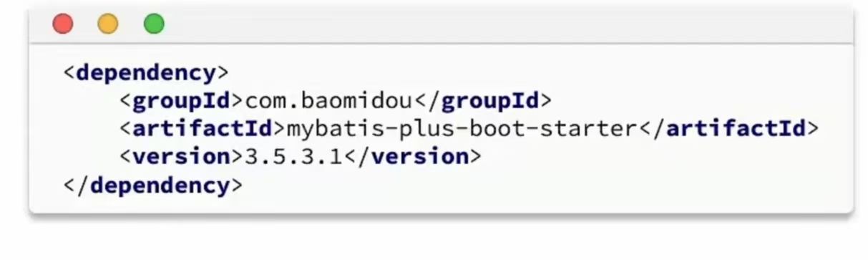The image size is (868, 260).
Task: Click the closing version tag
Action: click(x=413, y=157)
